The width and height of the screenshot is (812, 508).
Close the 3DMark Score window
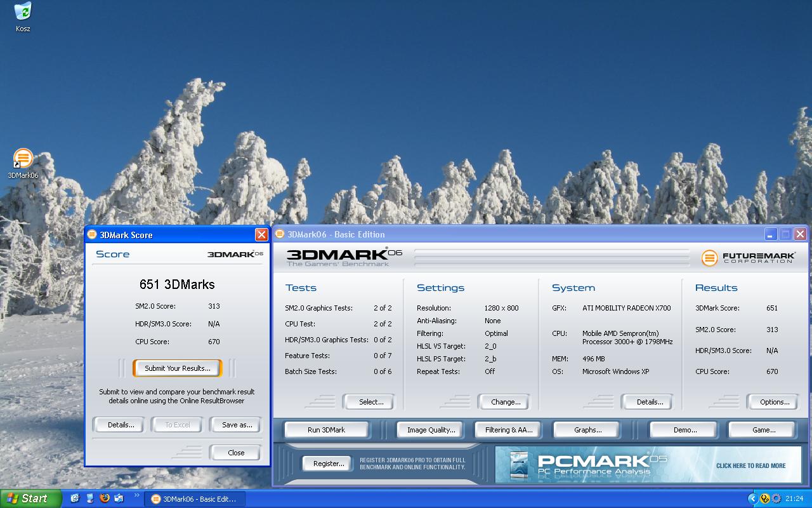point(261,235)
